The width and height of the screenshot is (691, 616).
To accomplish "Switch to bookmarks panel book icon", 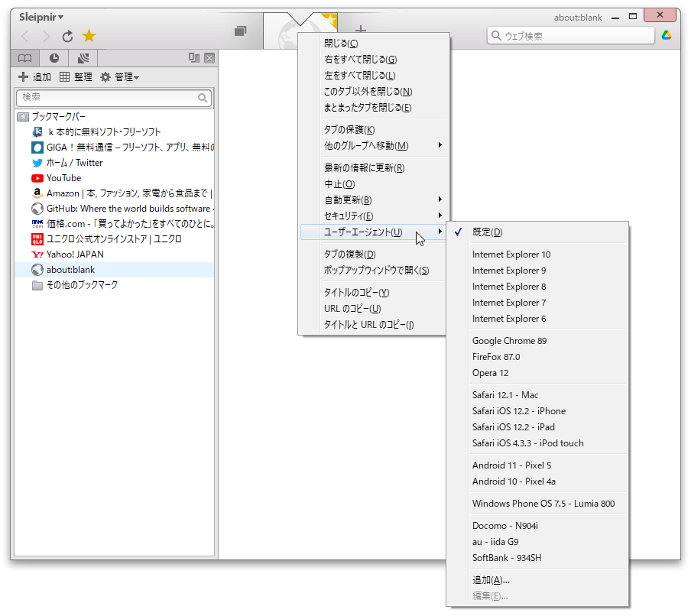I will (25, 58).
